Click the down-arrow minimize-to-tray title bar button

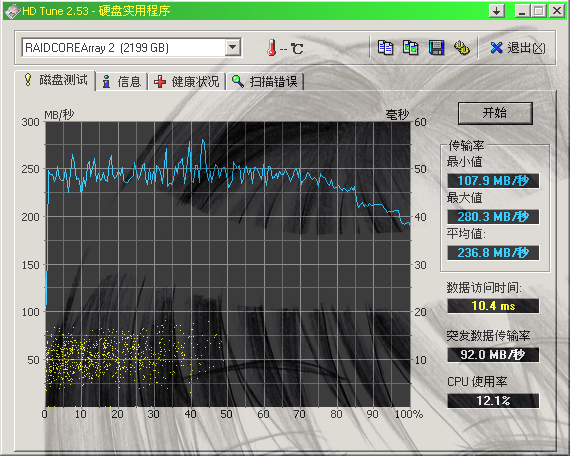pyautogui.click(x=497, y=11)
